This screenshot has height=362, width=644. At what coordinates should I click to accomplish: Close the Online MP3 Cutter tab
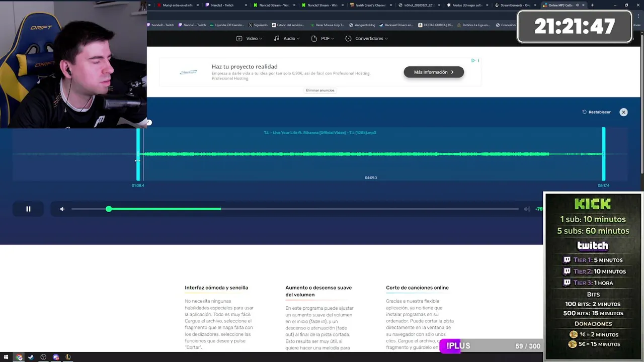click(x=584, y=5)
